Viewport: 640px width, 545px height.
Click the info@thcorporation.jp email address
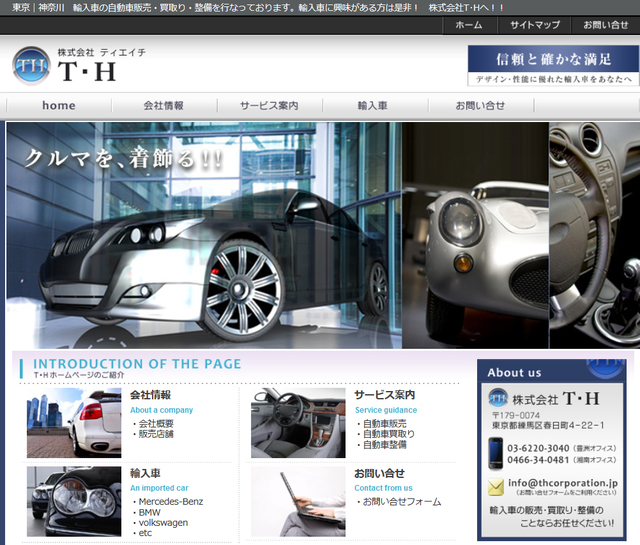[x=562, y=482]
